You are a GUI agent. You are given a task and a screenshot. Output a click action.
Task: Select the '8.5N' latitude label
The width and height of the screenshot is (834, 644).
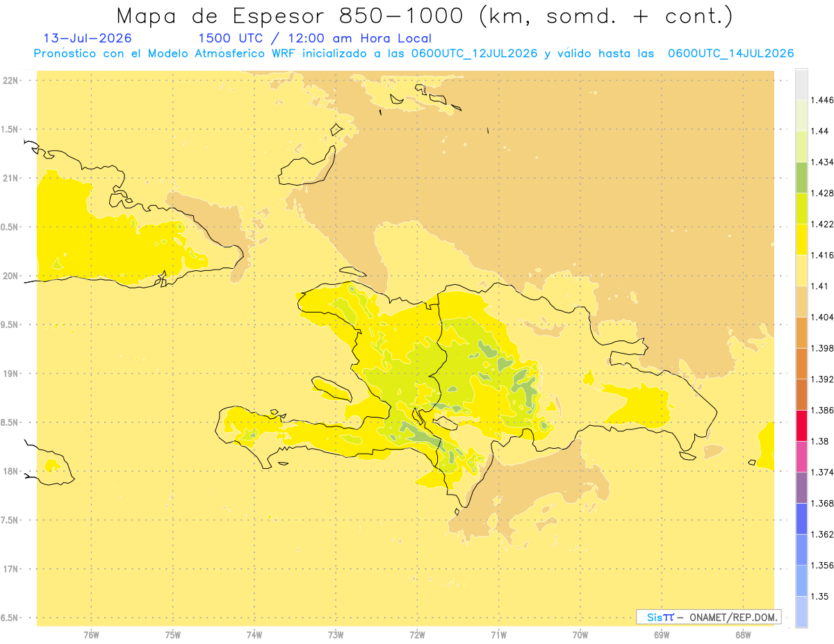click(x=10, y=422)
